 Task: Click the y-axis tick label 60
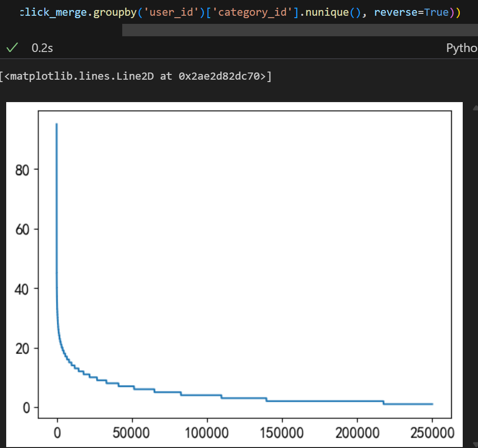click(x=22, y=229)
